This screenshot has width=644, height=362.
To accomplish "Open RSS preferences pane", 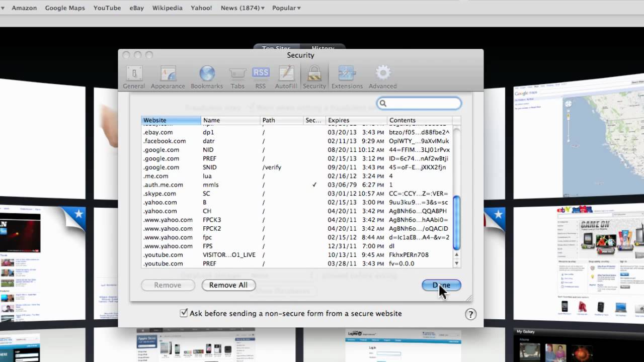I will (261, 77).
